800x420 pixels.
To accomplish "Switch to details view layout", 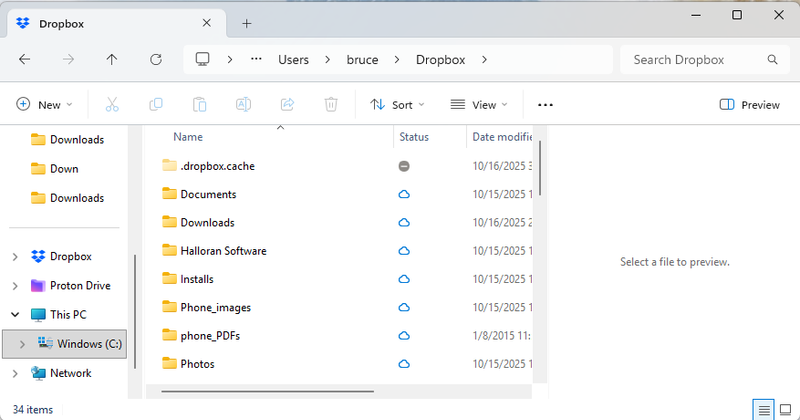I will click(764, 409).
